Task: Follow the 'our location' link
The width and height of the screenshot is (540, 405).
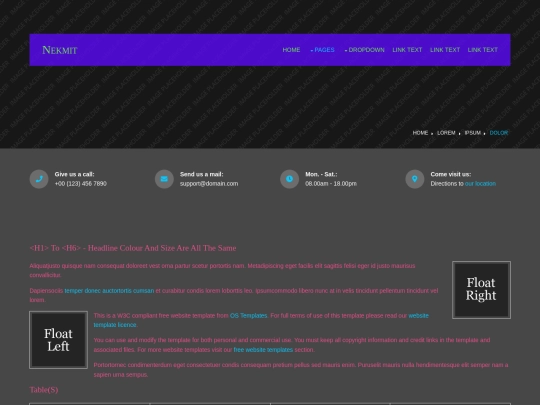Action: 480,184
